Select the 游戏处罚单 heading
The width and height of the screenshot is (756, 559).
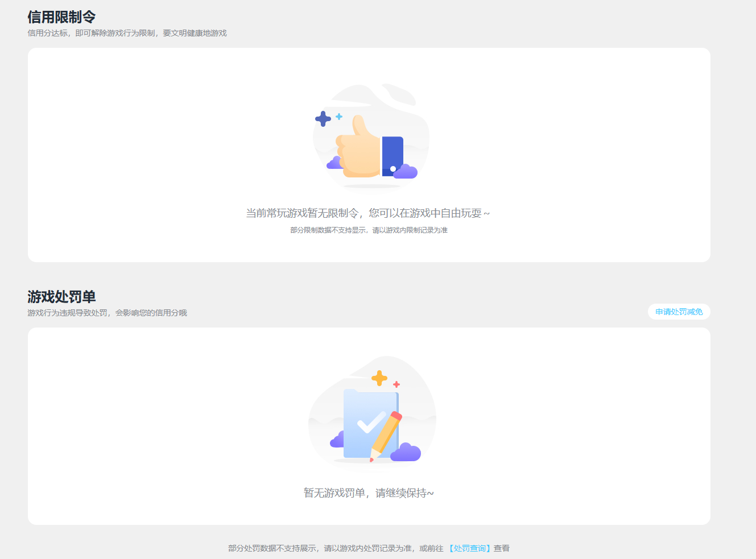click(x=61, y=297)
